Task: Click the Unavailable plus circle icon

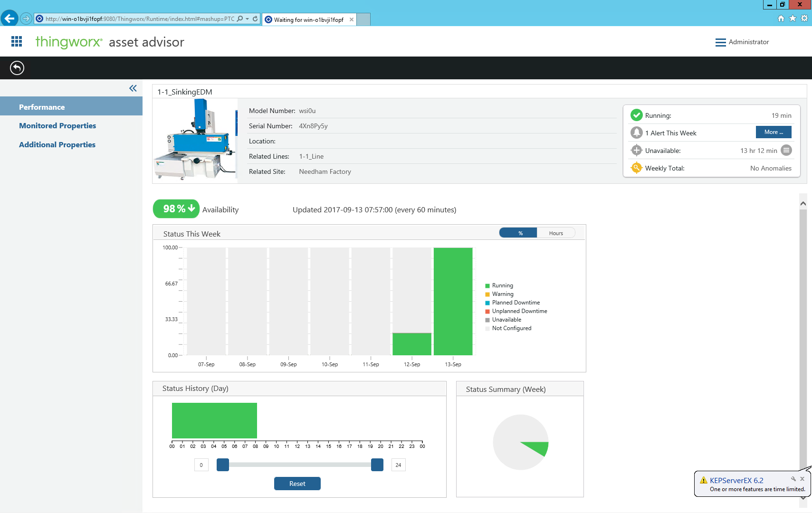Action: pyautogui.click(x=637, y=151)
